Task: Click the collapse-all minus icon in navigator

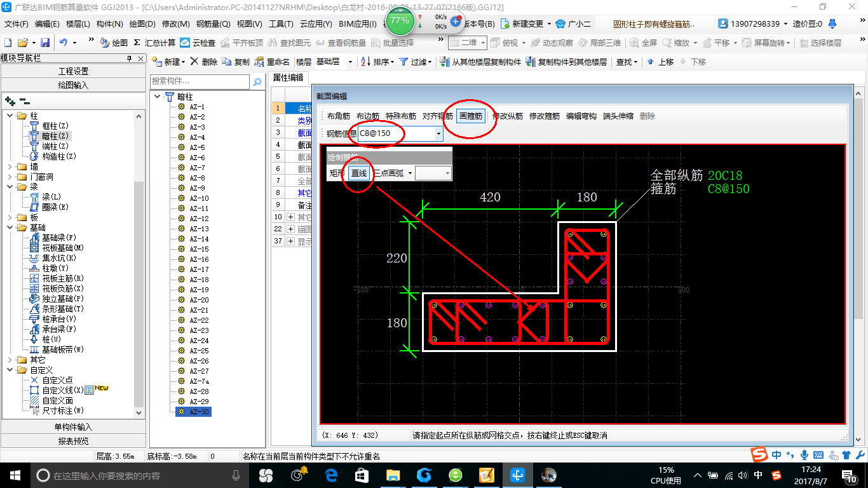Action: point(24,100)
